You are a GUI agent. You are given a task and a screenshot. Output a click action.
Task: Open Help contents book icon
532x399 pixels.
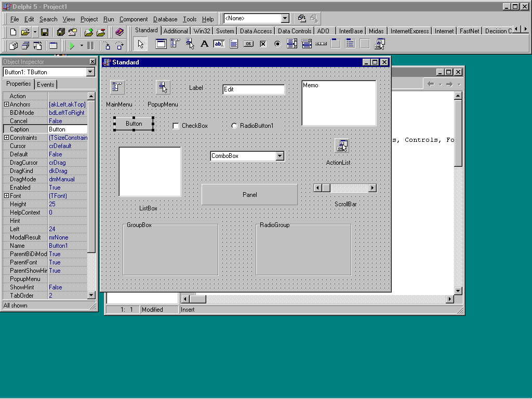[x=119, y=32]
